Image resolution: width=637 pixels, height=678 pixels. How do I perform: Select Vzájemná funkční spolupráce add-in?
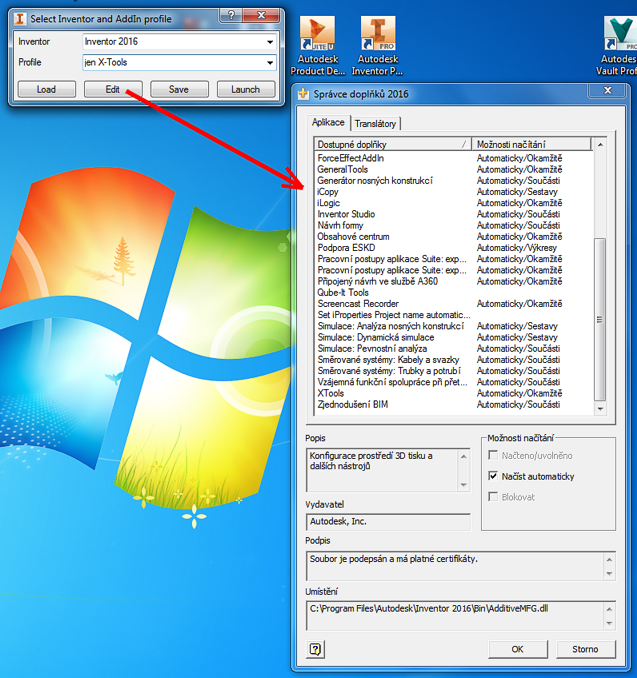coord(454,383)
